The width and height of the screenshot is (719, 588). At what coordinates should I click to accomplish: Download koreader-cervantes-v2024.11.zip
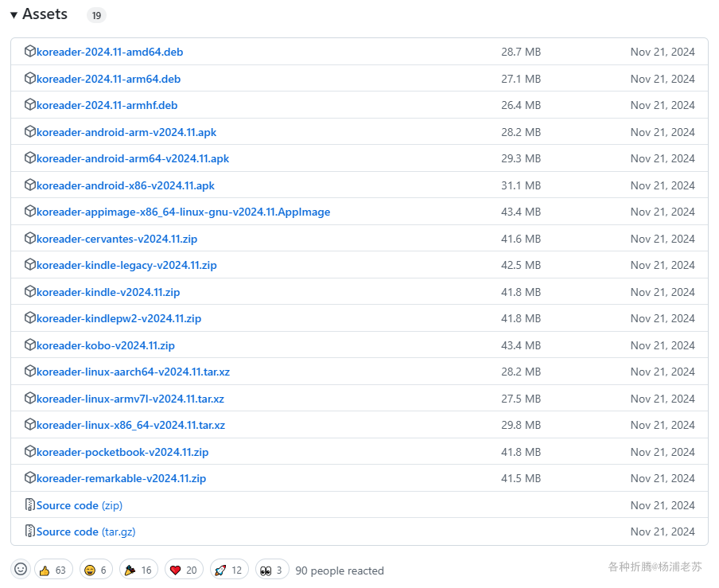click(116, 239)
